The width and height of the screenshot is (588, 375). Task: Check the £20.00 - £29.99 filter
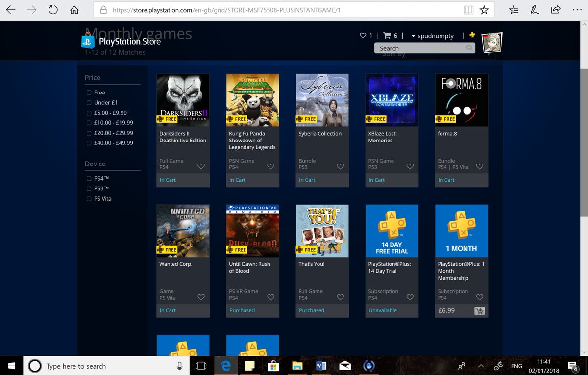coord(89,133)
